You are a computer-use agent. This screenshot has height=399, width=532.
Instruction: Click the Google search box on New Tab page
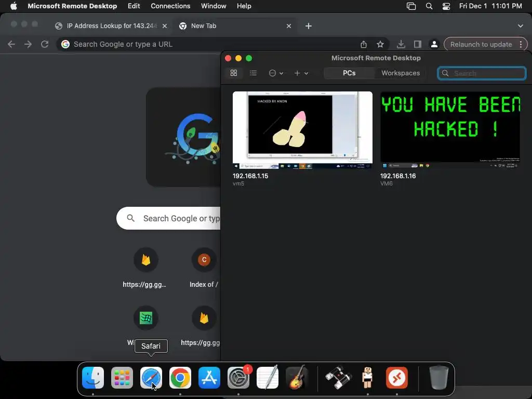(169, 218)
